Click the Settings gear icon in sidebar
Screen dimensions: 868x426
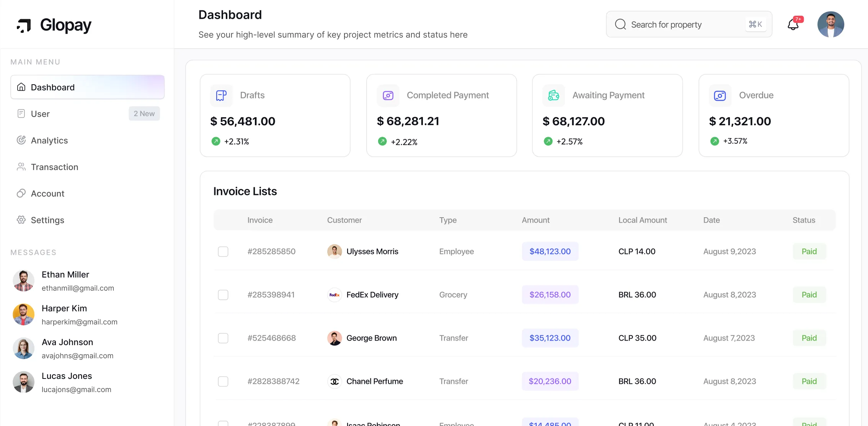[21, 220]
